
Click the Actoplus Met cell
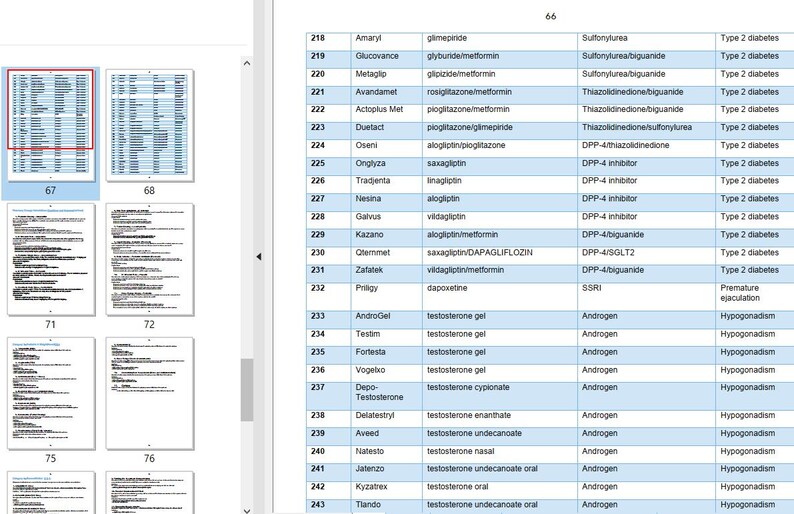pos(386,113)
